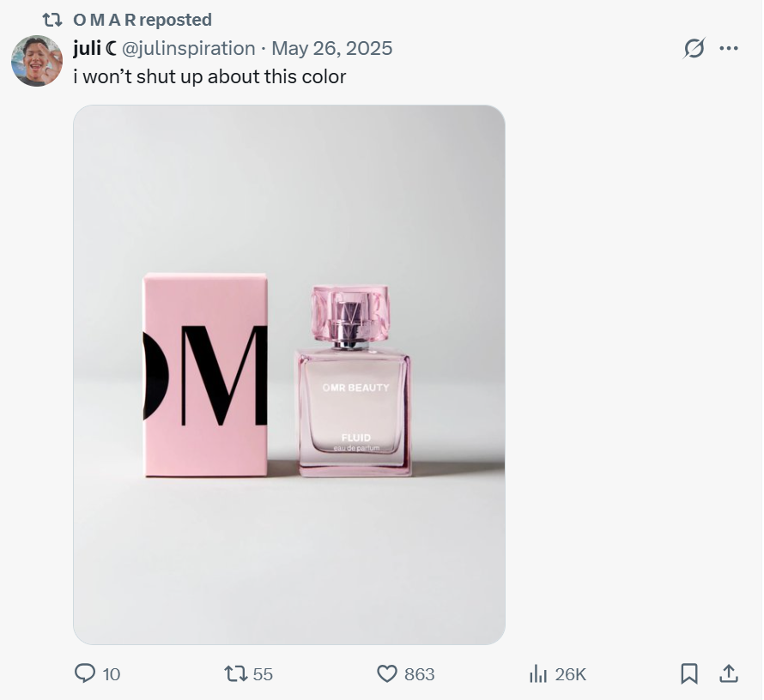
Task: Open the juli display name link
Action: pos(88,48)
